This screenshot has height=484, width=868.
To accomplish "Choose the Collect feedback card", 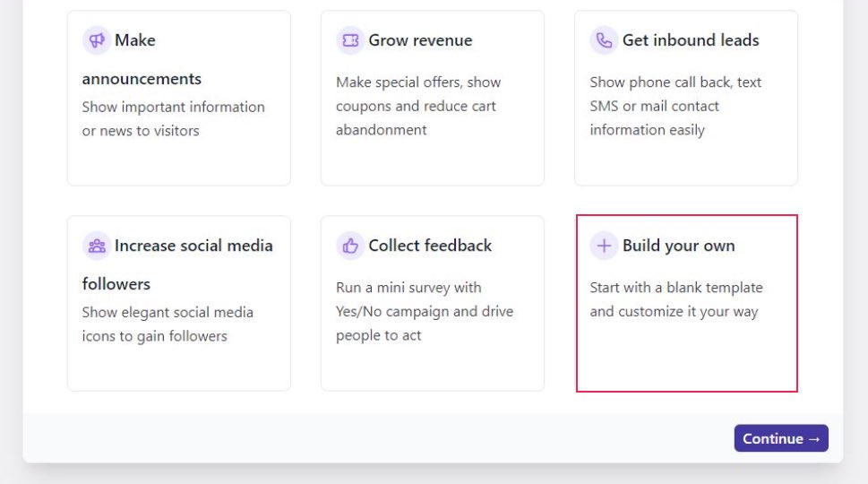I will [433, 304].
